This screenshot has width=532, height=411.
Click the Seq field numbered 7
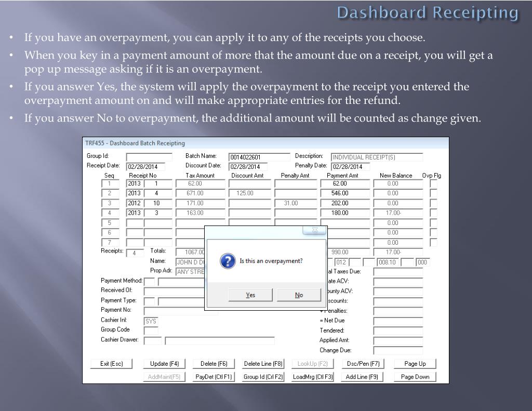click(110, 242)
